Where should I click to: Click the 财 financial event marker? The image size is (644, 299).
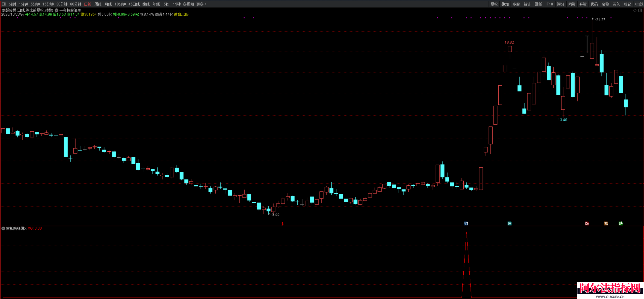[466, 223]
